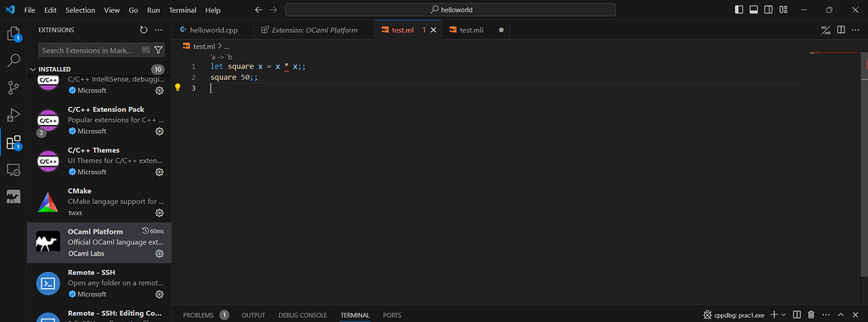Click the Search Extensions in Marketplace field

click(88, 50)
